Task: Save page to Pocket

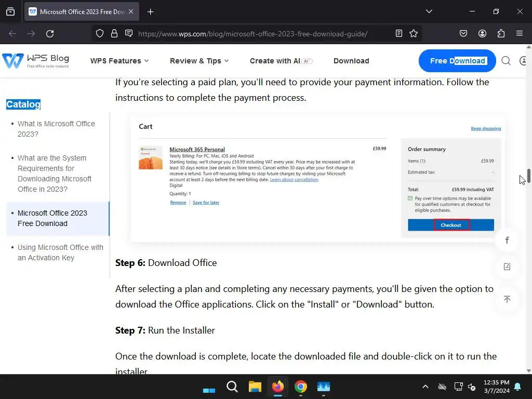Action: [463, 33]
